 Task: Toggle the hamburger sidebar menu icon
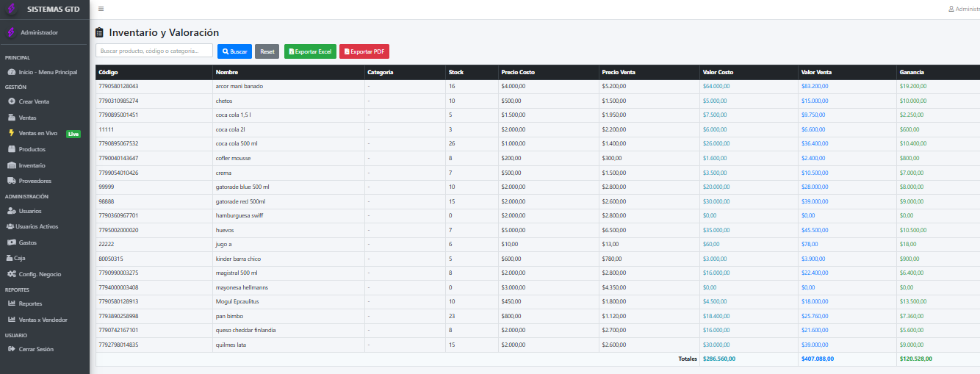coord(101,9)
